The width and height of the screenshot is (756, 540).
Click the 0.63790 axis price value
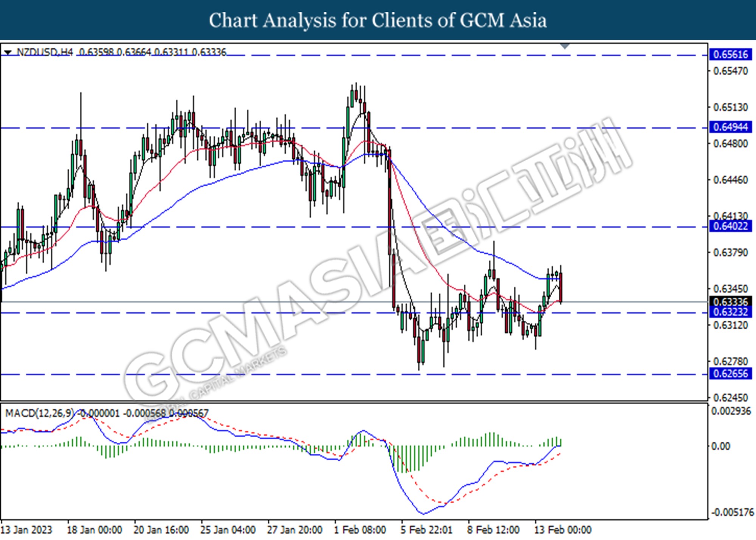click(x=730, y=253)
